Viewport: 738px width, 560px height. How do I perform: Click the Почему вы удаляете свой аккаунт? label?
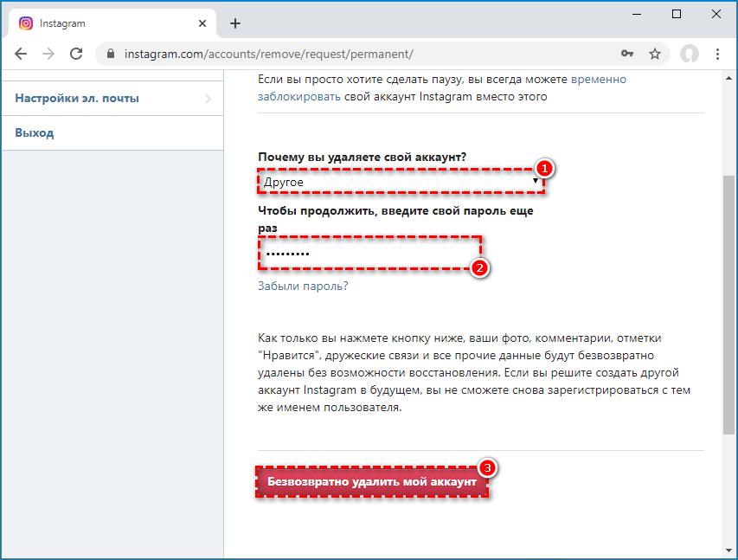[x=362, y=157]
